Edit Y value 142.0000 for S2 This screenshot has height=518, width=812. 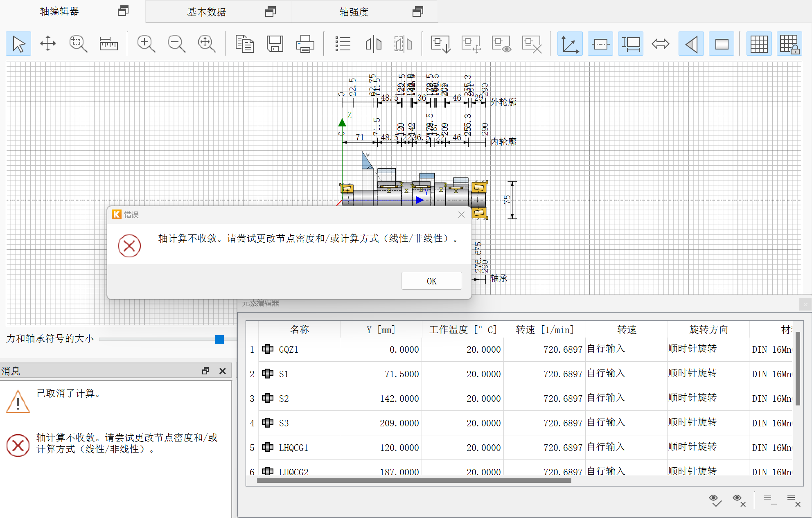(381, 399)
